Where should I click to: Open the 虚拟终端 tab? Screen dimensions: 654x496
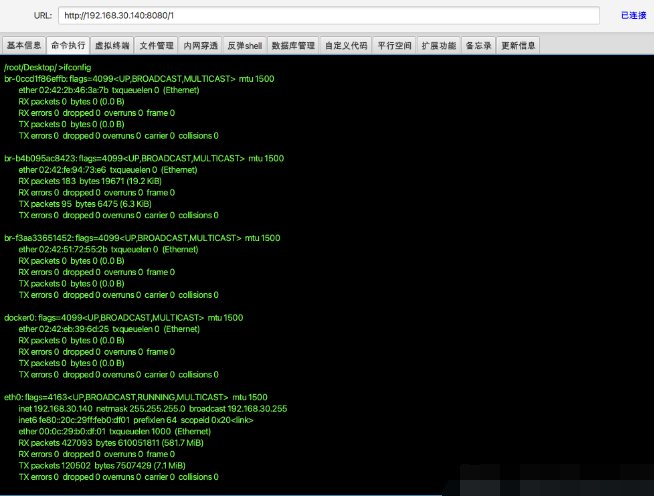pos(112,45)
